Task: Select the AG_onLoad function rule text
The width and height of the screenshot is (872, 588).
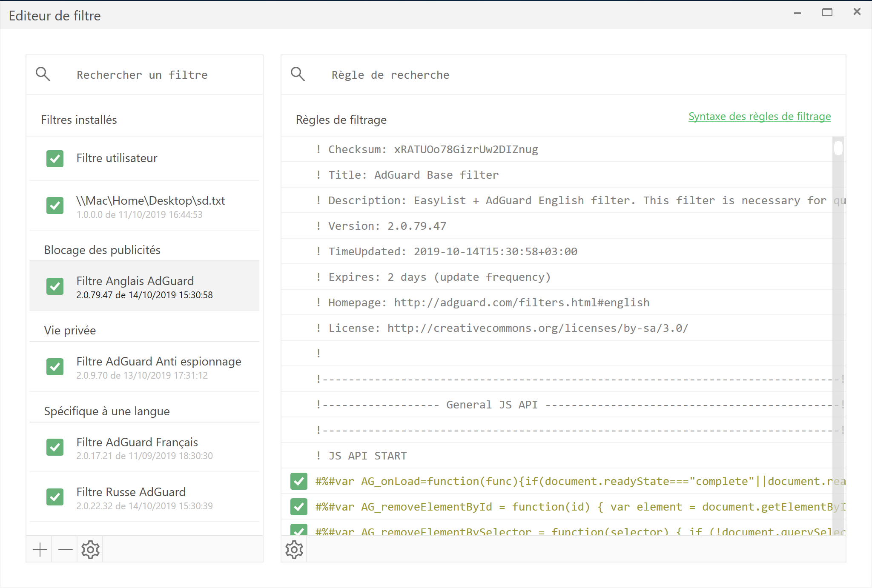Action: click(580, 481)
